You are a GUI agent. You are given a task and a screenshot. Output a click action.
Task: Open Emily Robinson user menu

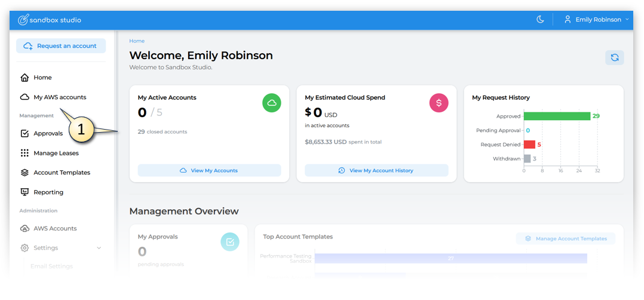tap(596, 20)
